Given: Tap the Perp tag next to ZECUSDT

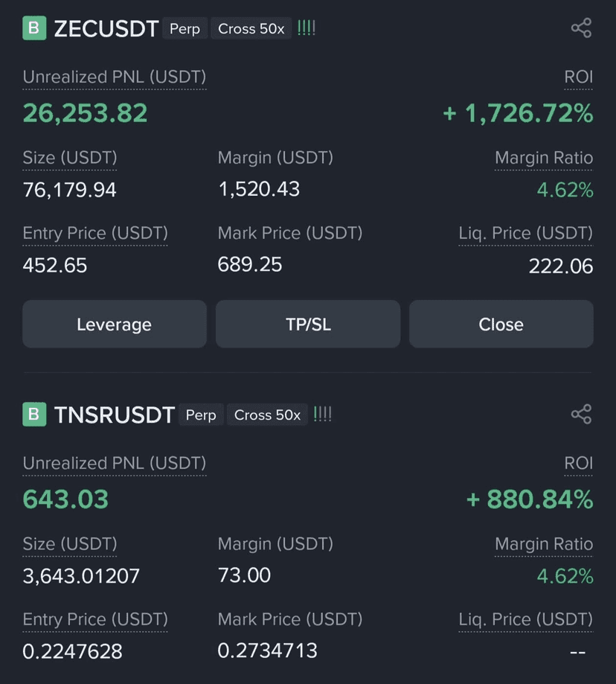Looking at the screenshot, I should 185,28.
